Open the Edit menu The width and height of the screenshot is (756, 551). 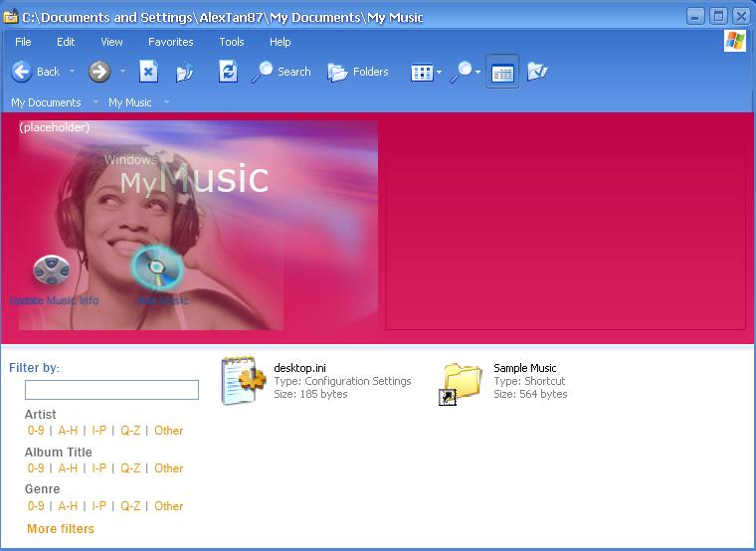point(66,42)
